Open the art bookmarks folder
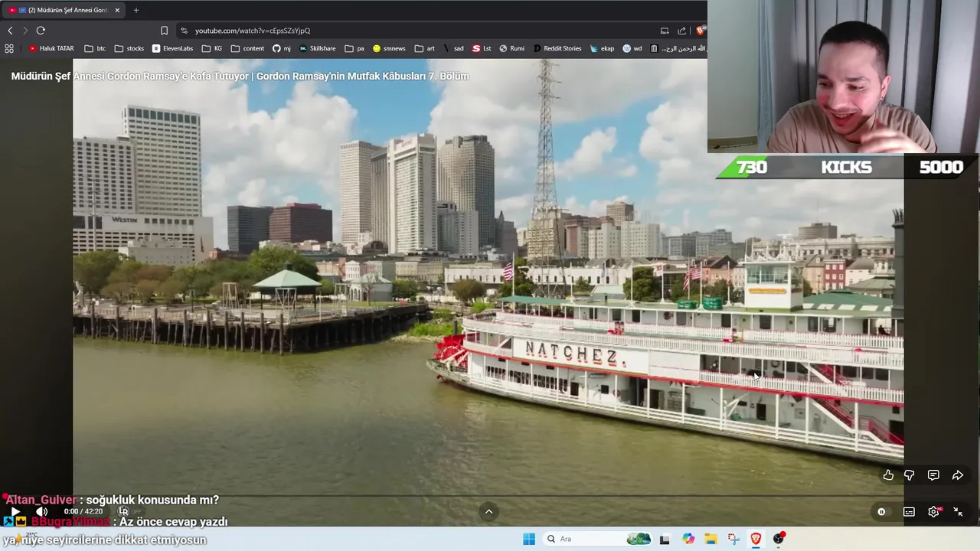The image size is (980, 551). (x=424, y=48)
